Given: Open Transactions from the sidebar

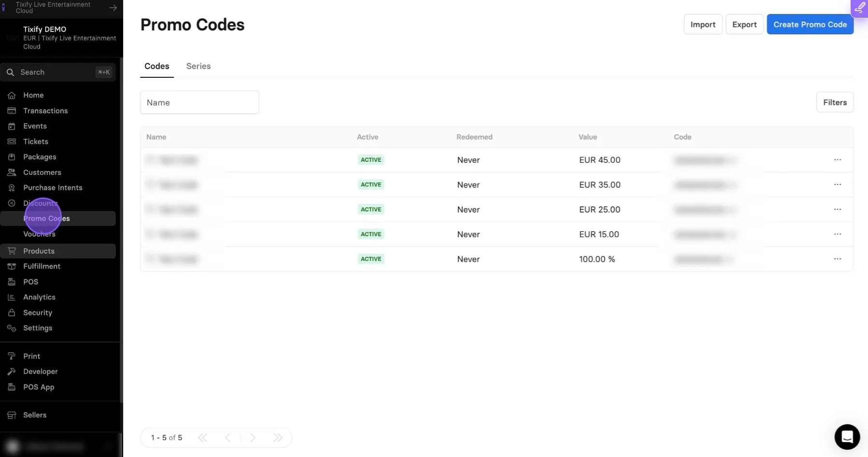Looking at the screenshot, I should (x=58, y=111).
